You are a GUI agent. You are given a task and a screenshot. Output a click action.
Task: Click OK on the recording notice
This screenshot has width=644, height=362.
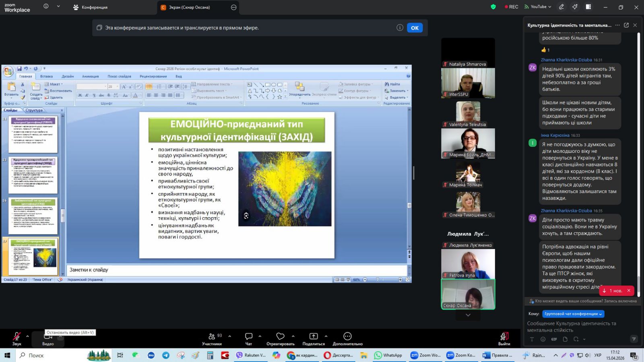pyautogui.click(x=415, y=28)
